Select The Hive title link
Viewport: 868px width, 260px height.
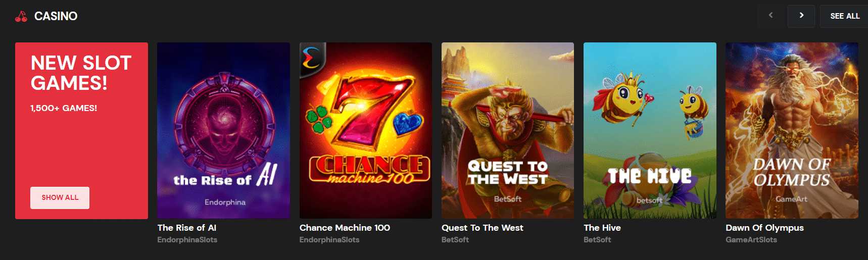tap(602, 228)
